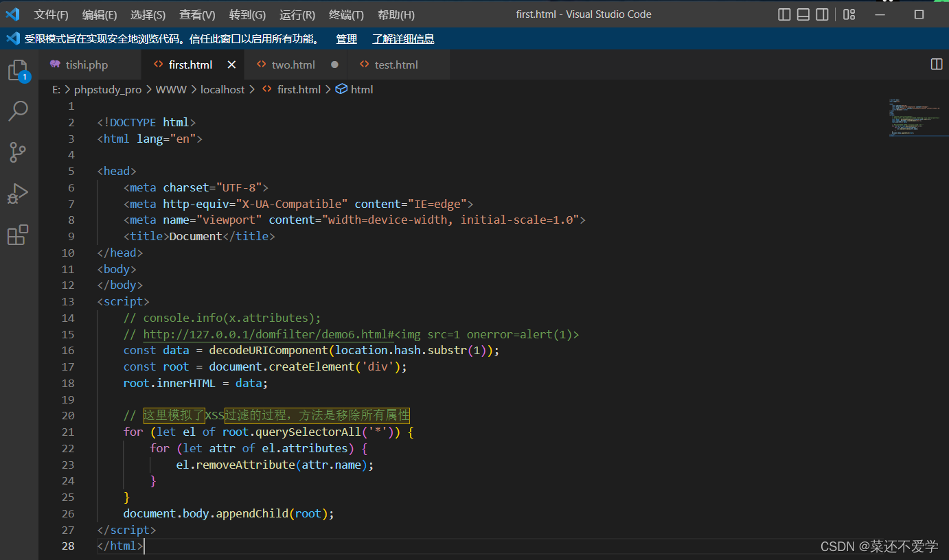Open the Search view in activity bar
Screen dimensions: 949x560
[18, 110]
